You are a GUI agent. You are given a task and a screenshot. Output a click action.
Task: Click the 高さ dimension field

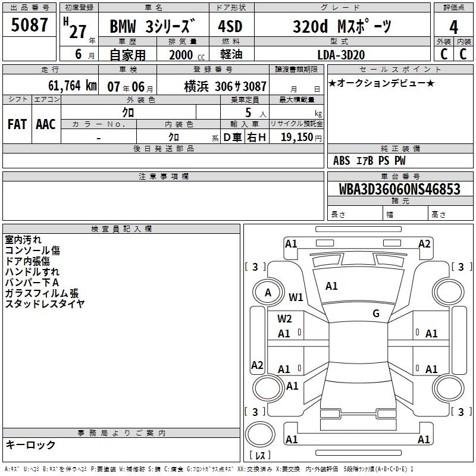tap(450, 213)
